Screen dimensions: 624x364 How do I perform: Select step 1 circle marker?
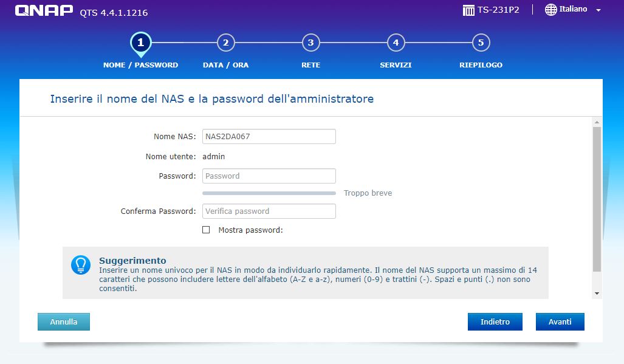[140, 43]
